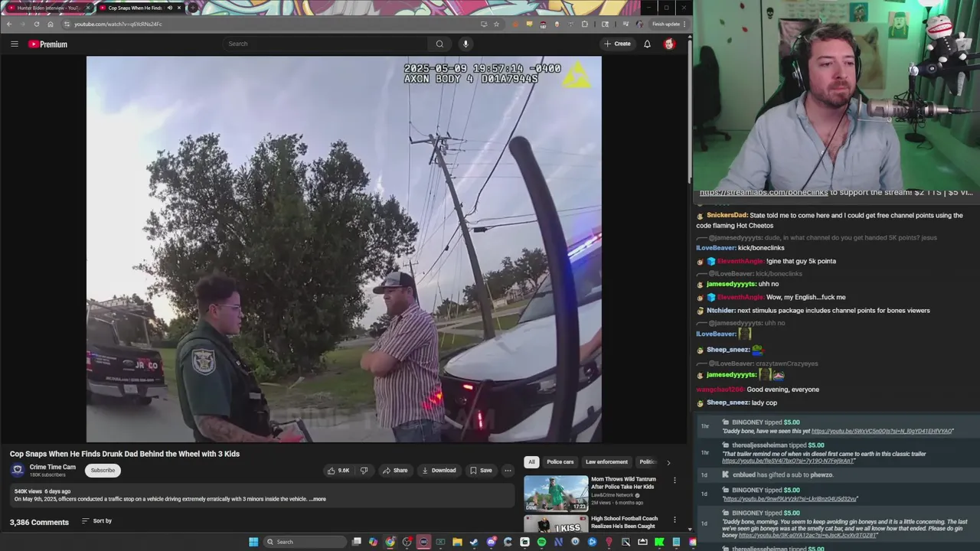Start voice search with microphone icon
The width and height of the screenshot is (980, 551).
click(465, 44)
